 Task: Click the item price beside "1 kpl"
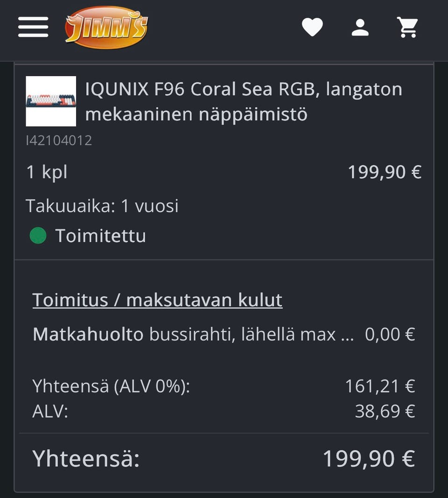tap(385, 172)
